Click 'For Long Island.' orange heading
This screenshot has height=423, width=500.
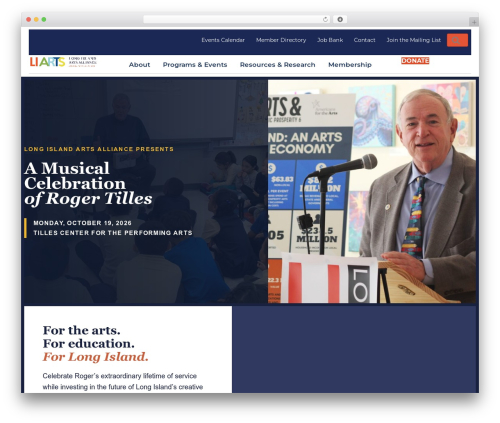tap(95, 357)
